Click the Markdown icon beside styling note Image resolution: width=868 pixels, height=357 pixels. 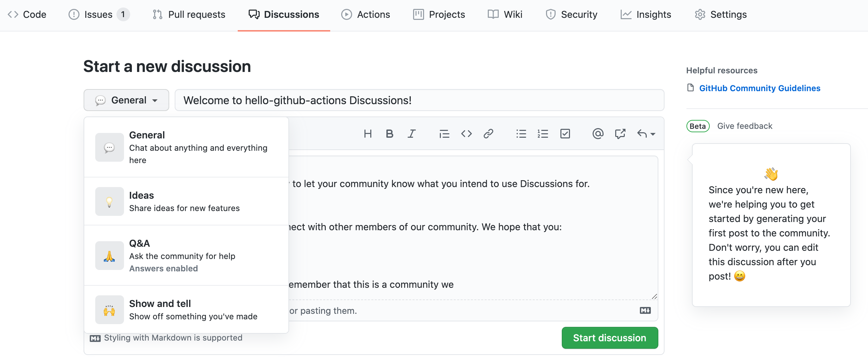pyautogui.click(x=95, y=338)
